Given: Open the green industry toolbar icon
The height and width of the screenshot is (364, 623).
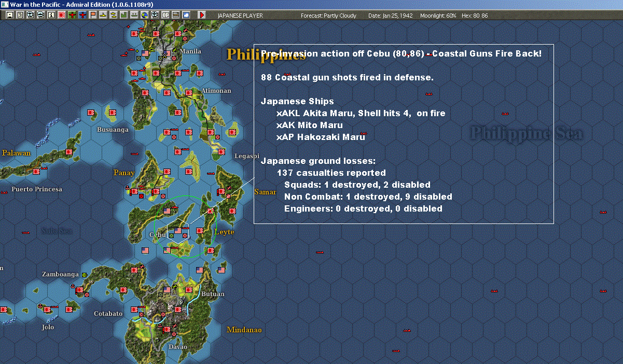Looking at the screenshot, I should tap(124, 15).
